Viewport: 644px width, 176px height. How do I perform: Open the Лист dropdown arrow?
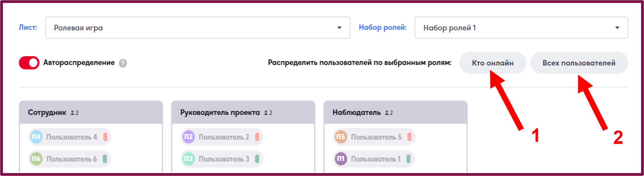pos(339,28)
